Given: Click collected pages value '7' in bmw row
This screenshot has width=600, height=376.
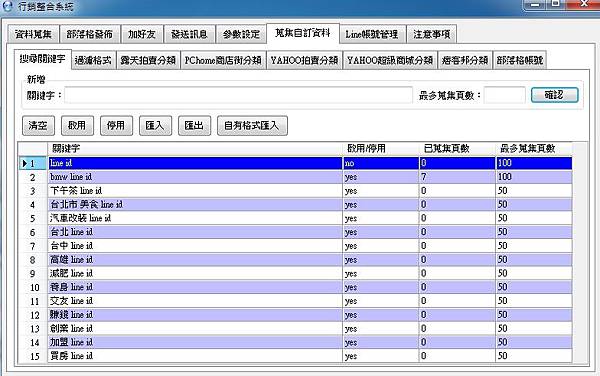Looking at the screenshot, I should point(458,177).
